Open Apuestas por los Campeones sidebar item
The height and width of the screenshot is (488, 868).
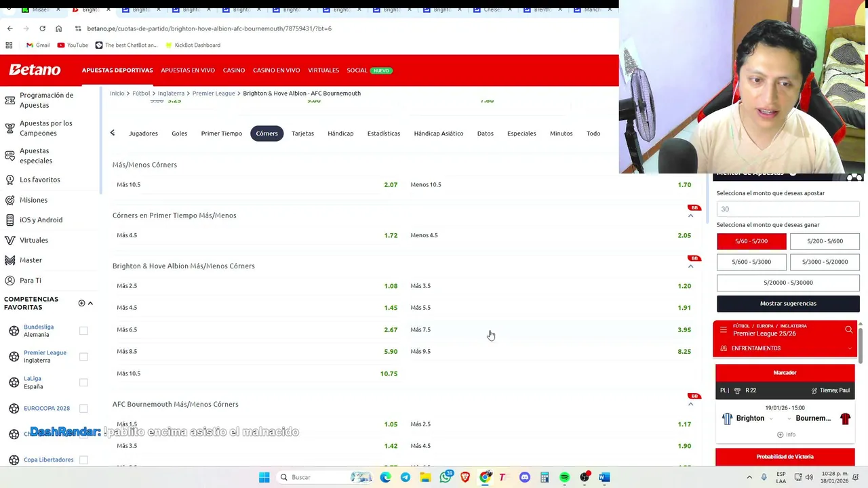coord(47,128)
